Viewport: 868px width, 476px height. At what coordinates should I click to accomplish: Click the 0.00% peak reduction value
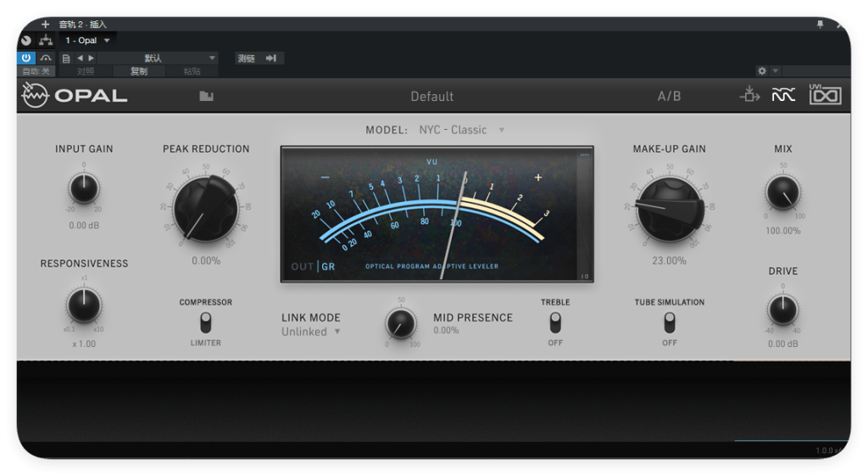click(206, 260)
